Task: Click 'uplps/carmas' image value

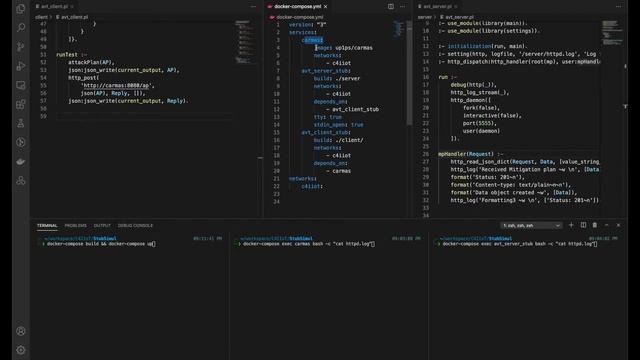Action: (354, 48)
